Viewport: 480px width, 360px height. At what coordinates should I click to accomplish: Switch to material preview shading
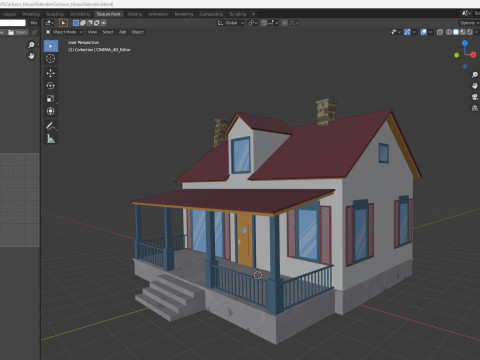463,32
